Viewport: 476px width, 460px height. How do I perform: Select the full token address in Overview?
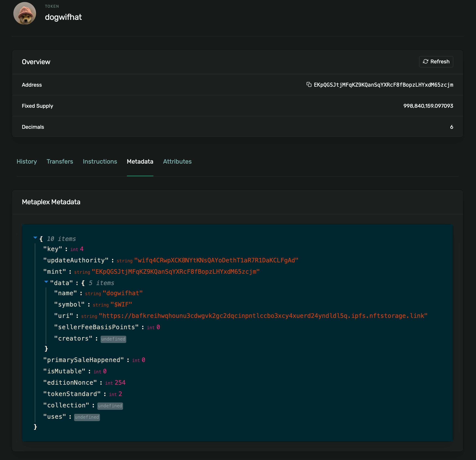(x=383, y=85)
